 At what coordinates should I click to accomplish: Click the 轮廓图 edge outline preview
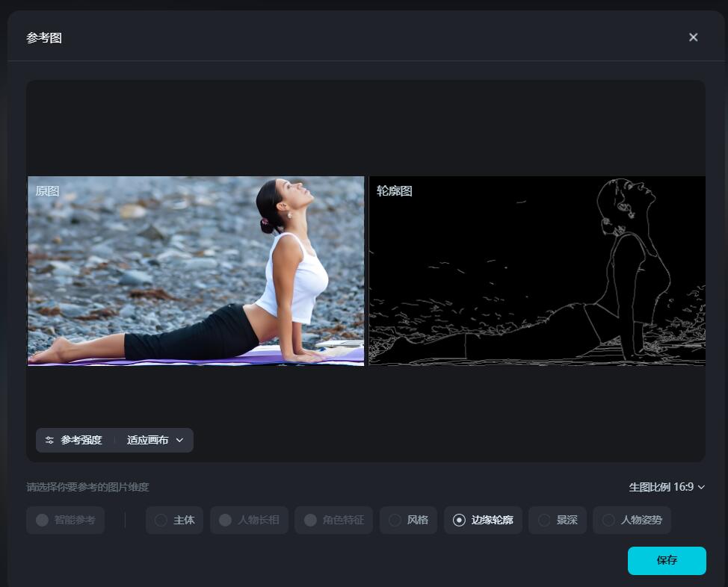(537, 271)
